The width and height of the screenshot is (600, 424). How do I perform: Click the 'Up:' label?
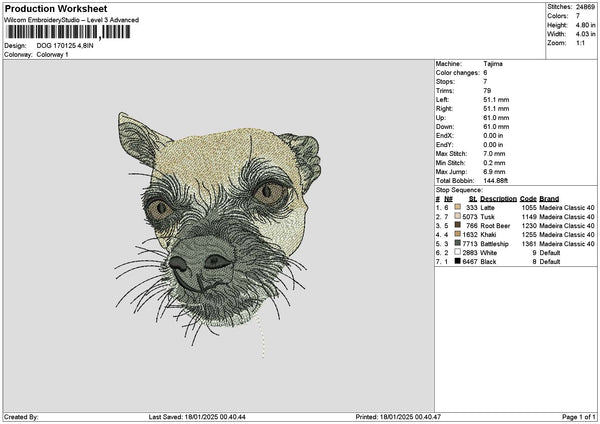pos(440,117)
